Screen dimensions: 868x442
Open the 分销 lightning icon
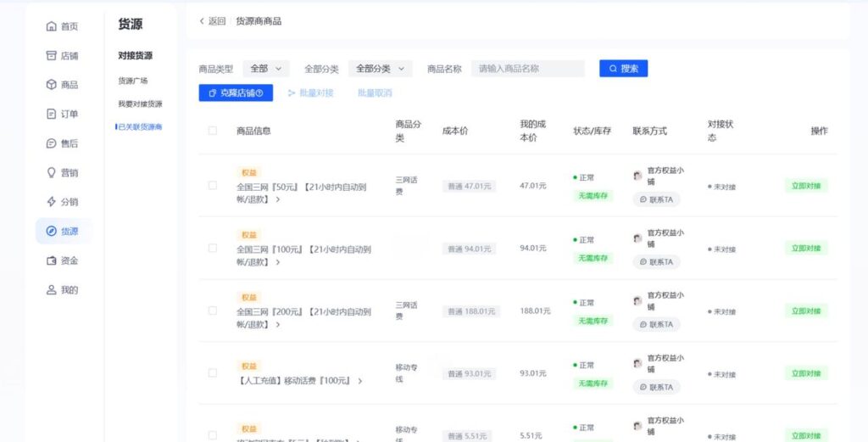pyautogui.click(x=52, y=202)
